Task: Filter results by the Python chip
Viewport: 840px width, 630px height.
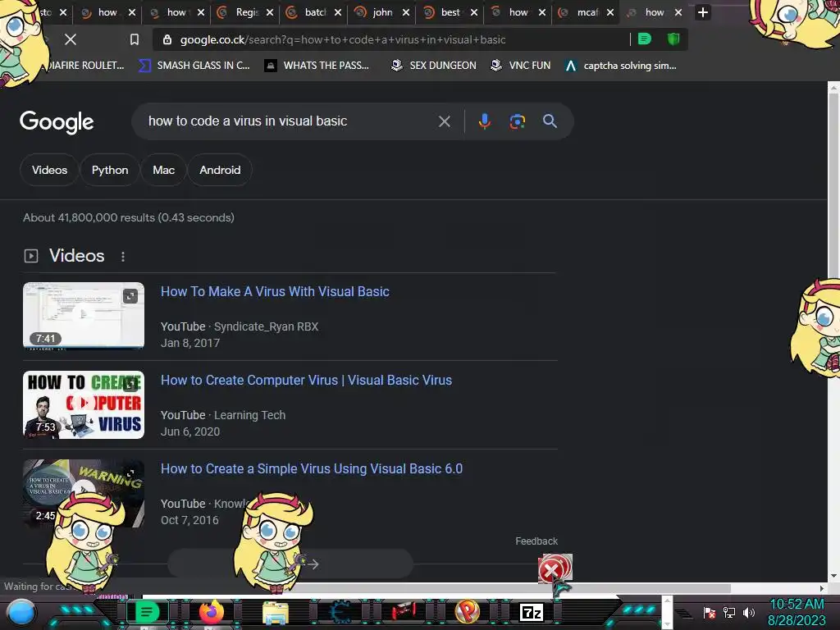Action: coord(110,170)
